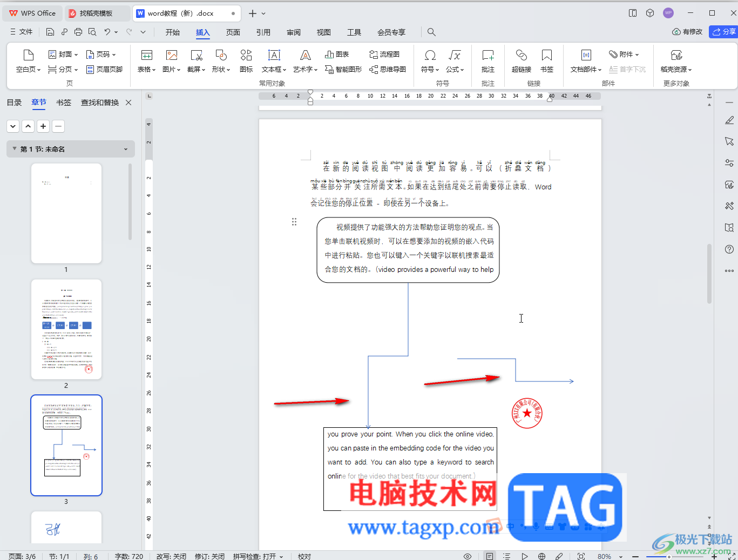This screenshot has width=738, height=560.
Task: Select page 2 thumbnail
Action: pyautogui.click(x=66, y=329)
